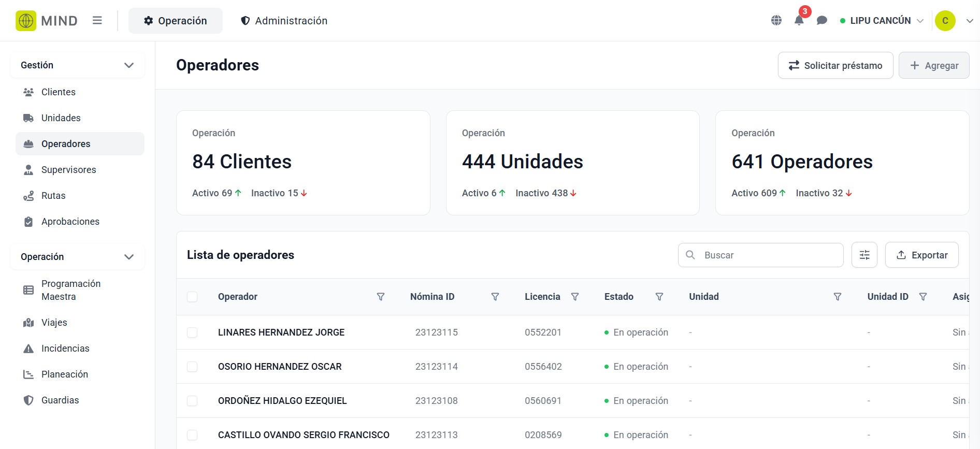Viewport: 980px width, 449px height.
Task: Click Inactivo 15 in Clientes card
Action: [279, 193]
